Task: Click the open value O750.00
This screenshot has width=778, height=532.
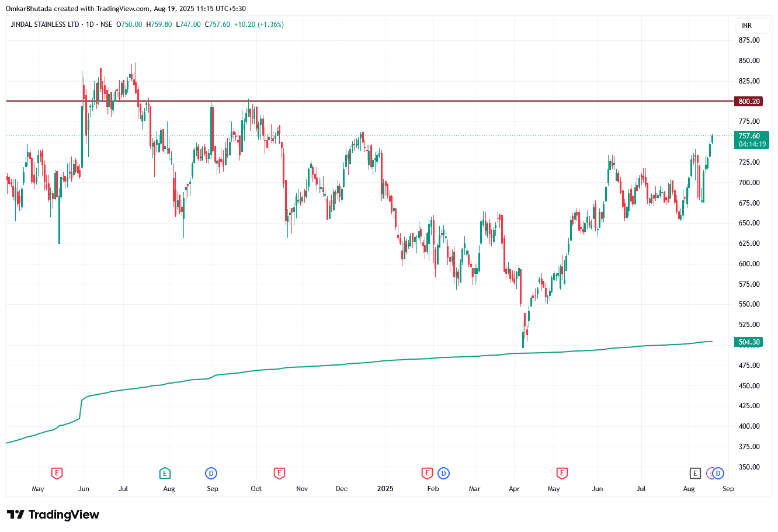Action: [x=129, y=25]
